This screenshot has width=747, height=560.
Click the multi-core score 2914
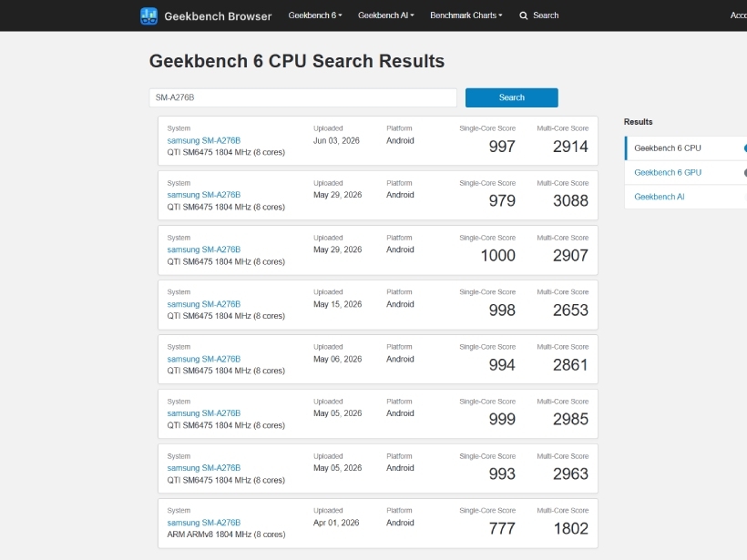point(570,147)
